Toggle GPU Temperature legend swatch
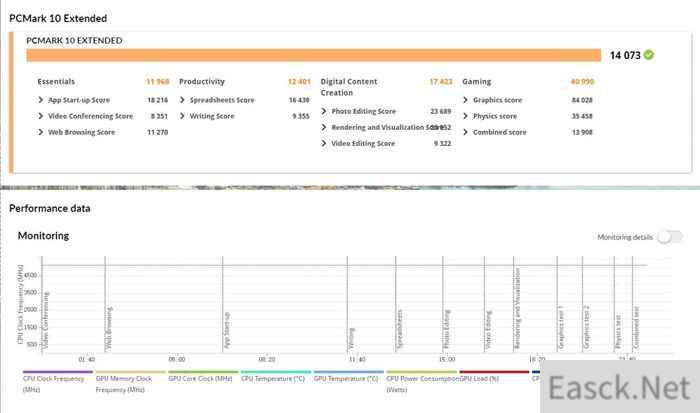The image size is (700, 413). click(x=349, y=371)
